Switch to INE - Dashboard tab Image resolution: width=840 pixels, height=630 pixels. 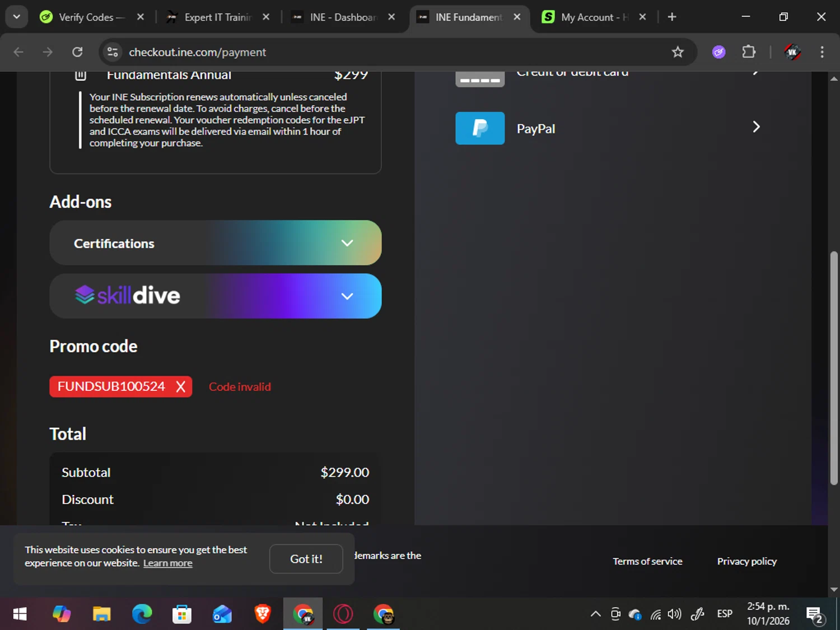335,17
